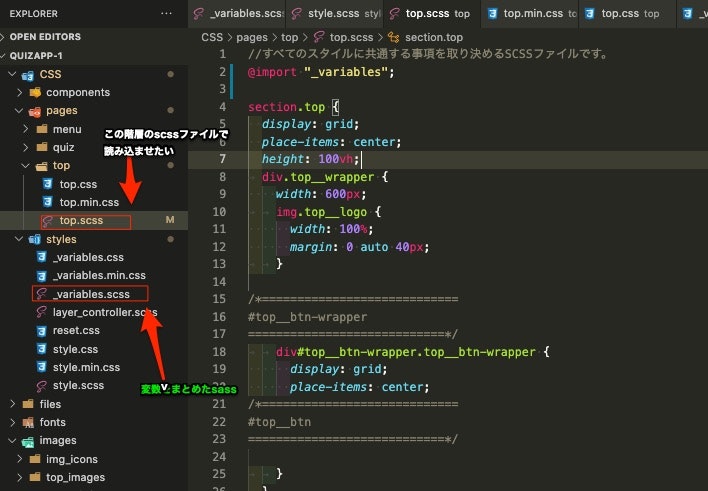The width and height of the screenshot is (708, 491).
Task: Click CSS icon beside style.css in tree
Action: click(x=41, y=349)
